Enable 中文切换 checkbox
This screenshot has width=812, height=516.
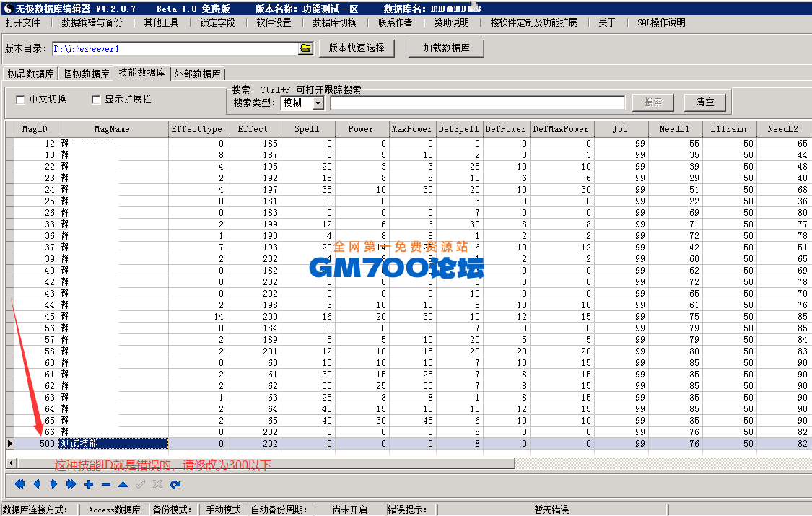[20, 100]
